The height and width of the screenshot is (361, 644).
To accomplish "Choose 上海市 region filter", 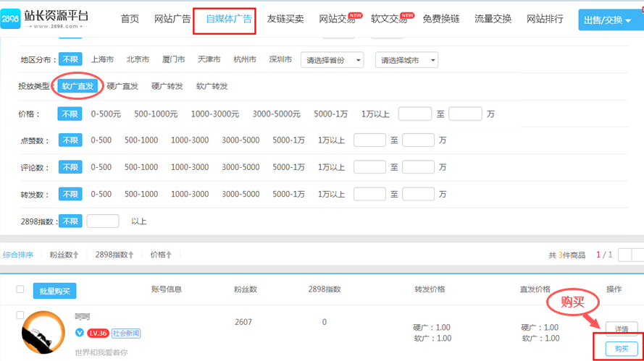I will tap(102, 59).
